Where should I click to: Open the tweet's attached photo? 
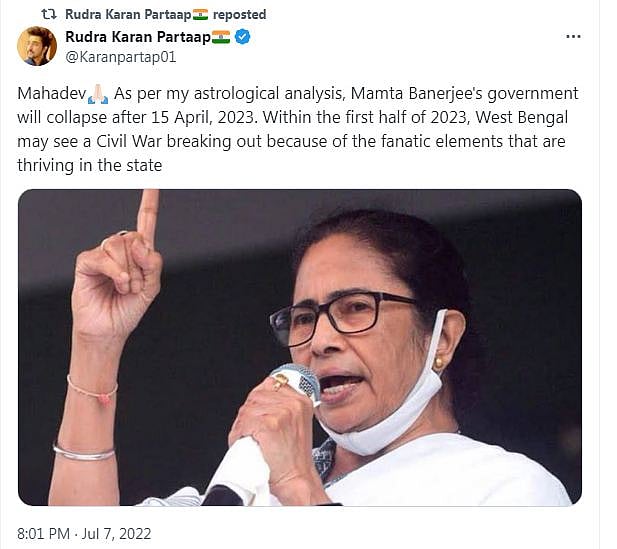coord(300,347)
